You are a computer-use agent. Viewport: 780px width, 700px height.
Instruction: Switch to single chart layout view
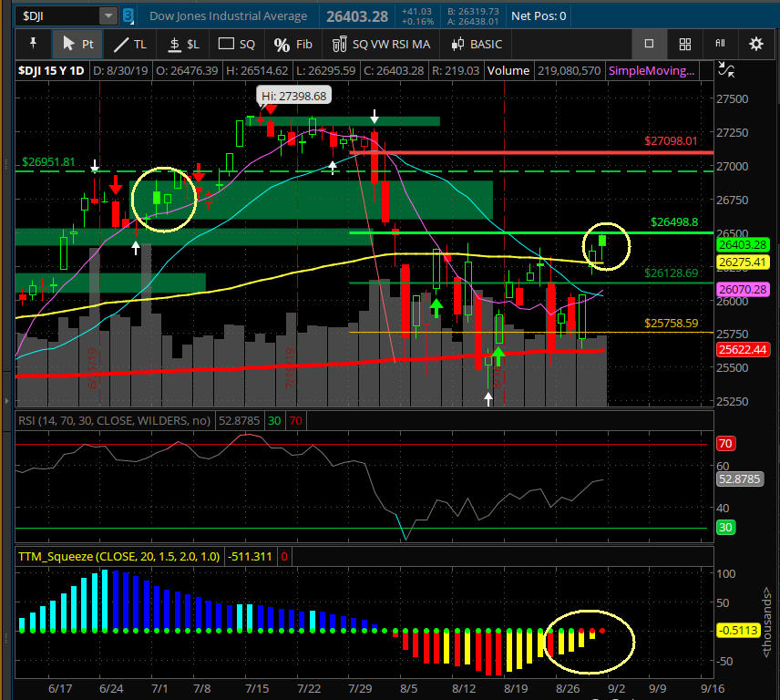(649, 44)
